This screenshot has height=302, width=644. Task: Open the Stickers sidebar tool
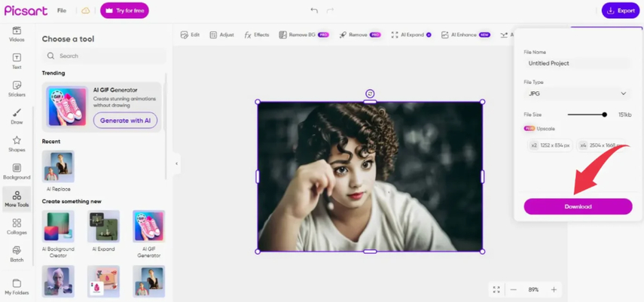[17, 89]
